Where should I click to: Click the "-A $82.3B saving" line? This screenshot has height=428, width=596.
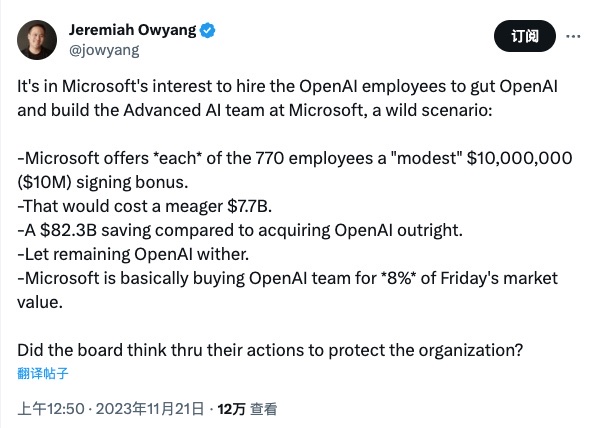click(x=240, y=230)
